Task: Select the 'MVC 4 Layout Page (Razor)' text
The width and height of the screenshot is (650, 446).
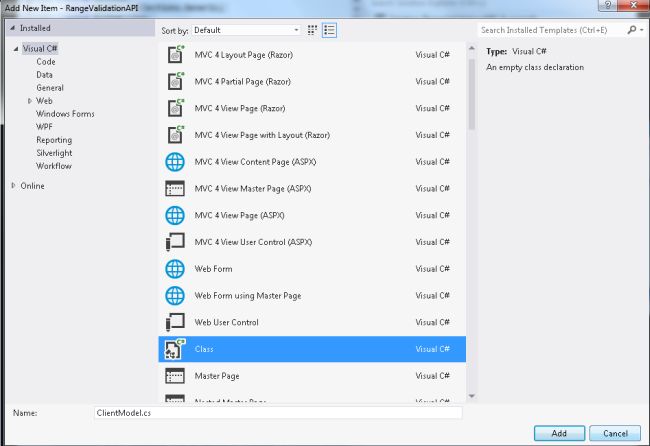Action: (x=244, y=55)
